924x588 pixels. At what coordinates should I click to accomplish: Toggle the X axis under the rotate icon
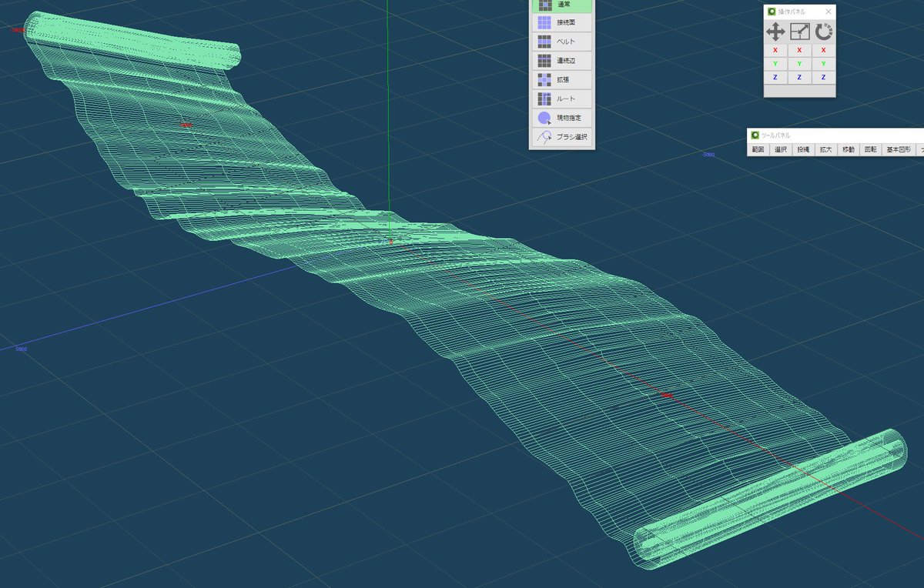point(824,50)
